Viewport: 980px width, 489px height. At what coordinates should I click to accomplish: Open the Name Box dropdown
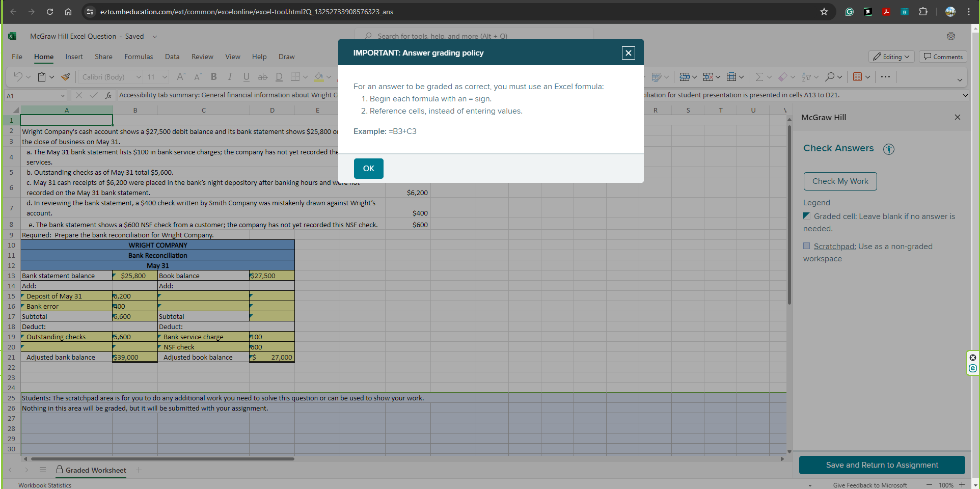click(62, 95)
